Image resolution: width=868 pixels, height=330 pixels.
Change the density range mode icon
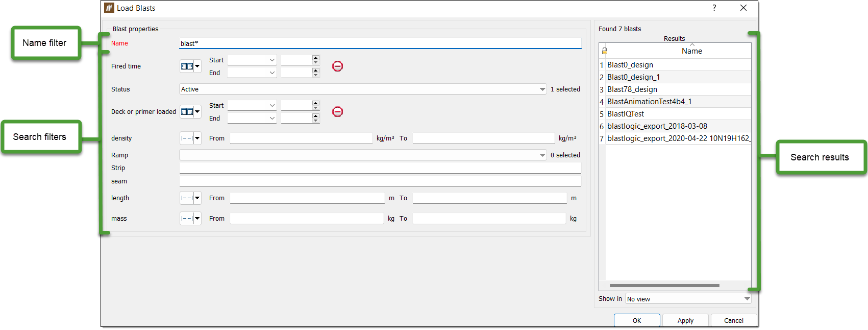[190, 138]
